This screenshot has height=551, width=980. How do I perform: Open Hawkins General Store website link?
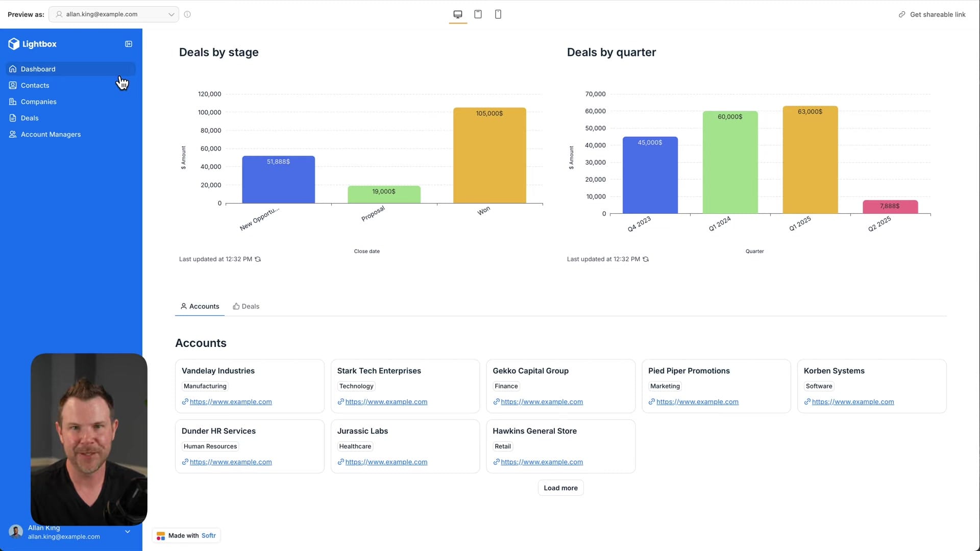[542, 462]
